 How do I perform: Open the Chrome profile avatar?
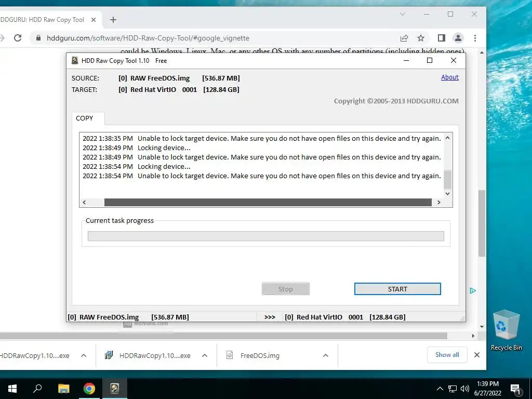tap(458, 38)
